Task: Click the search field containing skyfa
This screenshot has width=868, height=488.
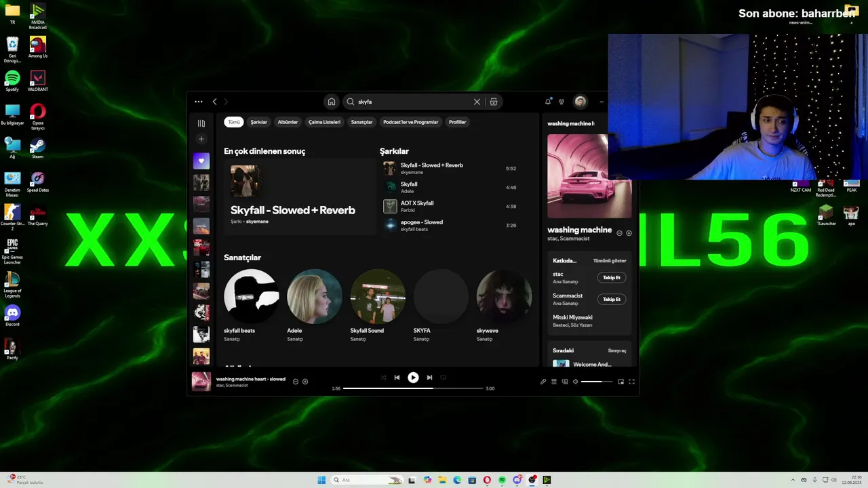Action: (x=414, y=102)
